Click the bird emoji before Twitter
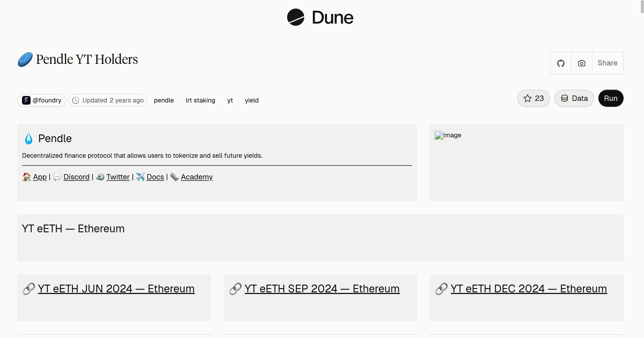Screen dimensions: 644x338 point(100,177)
